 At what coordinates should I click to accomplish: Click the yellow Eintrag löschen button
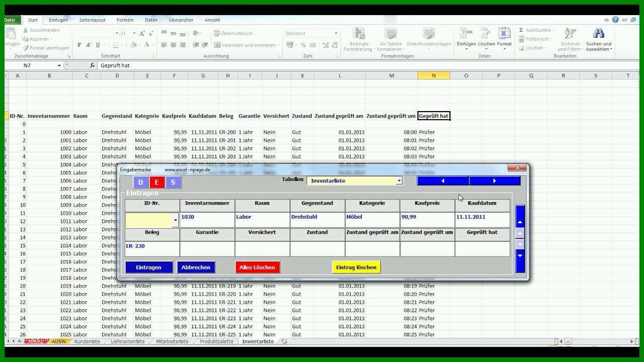pos(356,267)
